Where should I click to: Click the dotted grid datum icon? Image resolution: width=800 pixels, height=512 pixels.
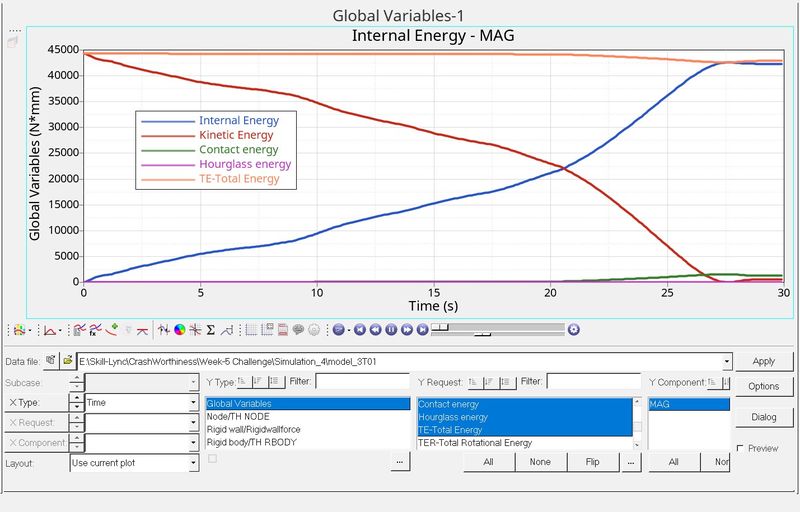coord(251,330)
